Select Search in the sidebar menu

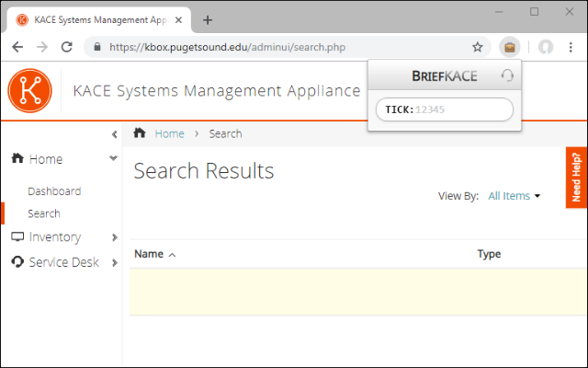[44, 213]
